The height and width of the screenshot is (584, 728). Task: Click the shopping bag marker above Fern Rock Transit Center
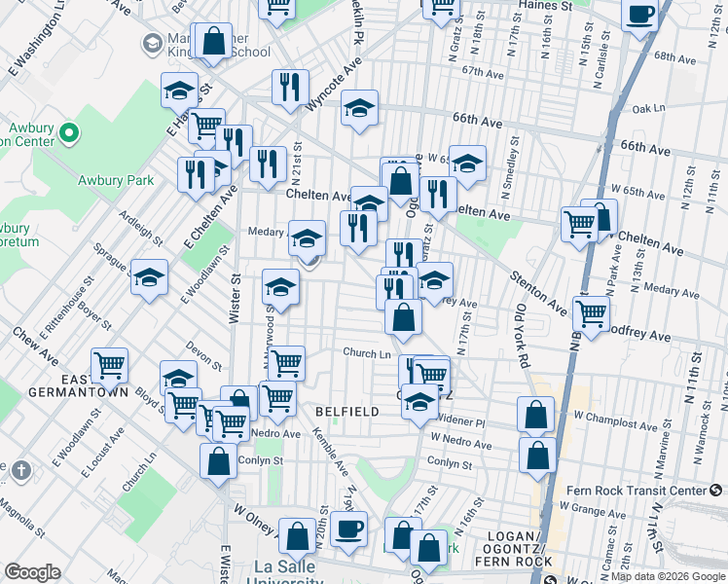pyautogui.click(x=537, y=457)
